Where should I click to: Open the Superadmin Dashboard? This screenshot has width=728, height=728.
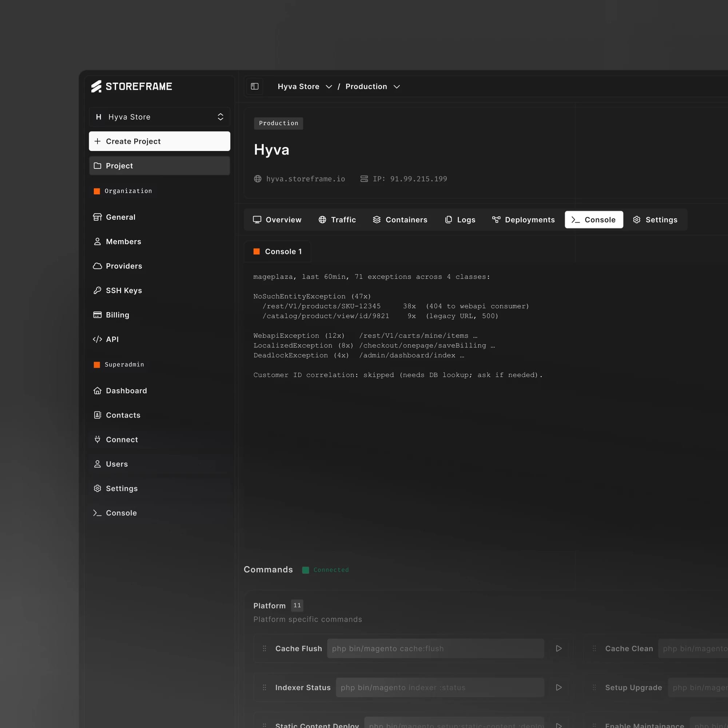click(x=120, y=391)
